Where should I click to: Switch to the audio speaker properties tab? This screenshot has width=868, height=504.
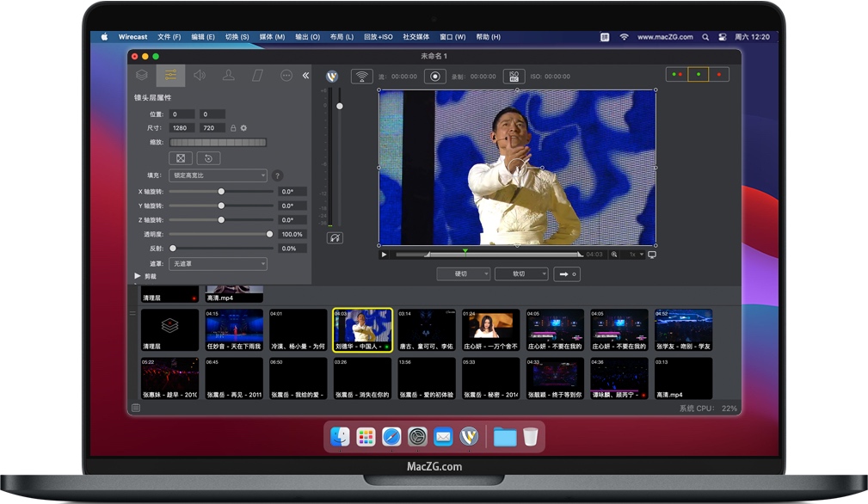(200, 76)
